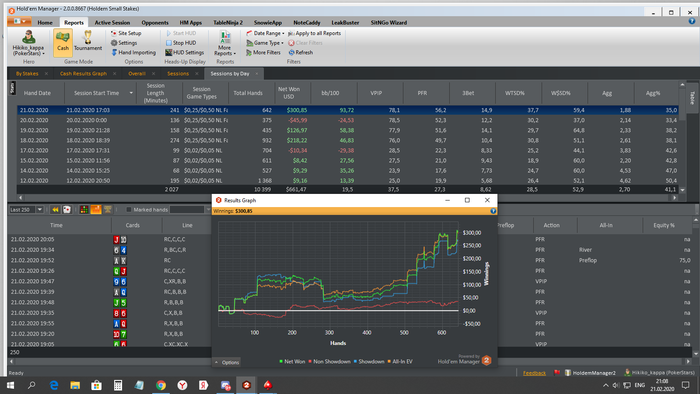Open the Hand Importing option
Viewport: 700px width, 394px height.
coord(133,52)
